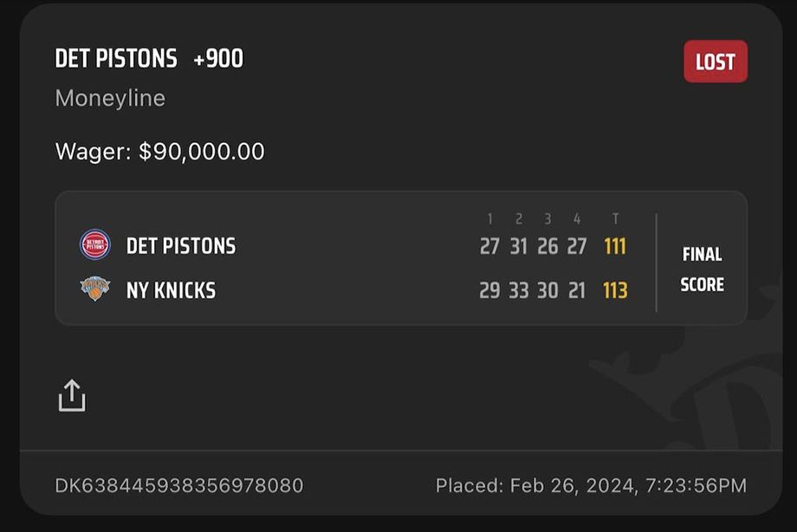Click the Detroit Pistons team logo

[x=95, y=245]
